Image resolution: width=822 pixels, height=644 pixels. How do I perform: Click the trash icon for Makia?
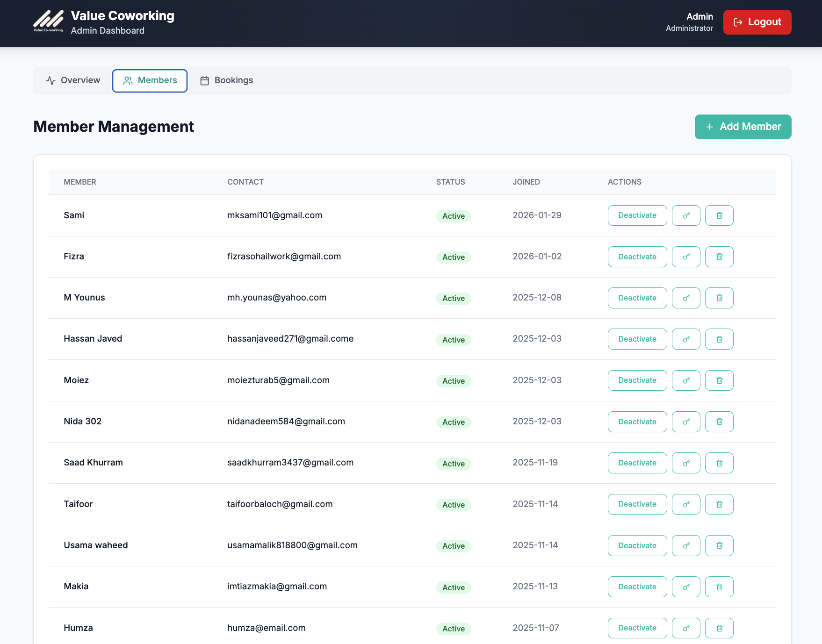point(719,587)
